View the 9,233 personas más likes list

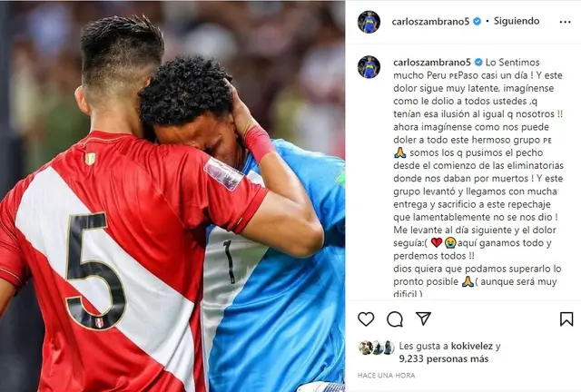(x=444, y=358)
